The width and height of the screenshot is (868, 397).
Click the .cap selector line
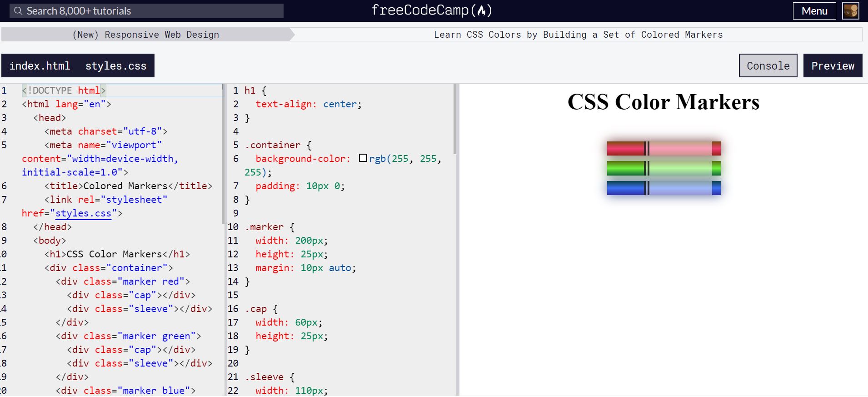coord(261,309)
